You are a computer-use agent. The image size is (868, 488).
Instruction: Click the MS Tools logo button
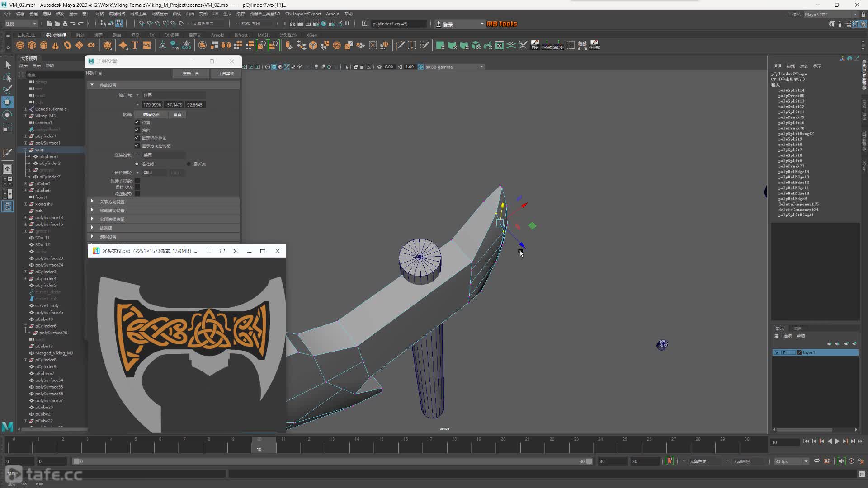(x=502, y=24)
